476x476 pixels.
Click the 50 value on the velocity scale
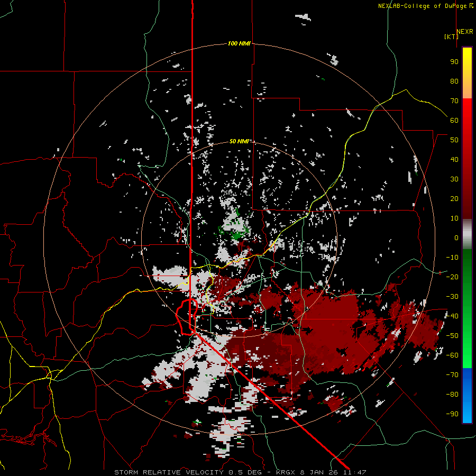tap(454, 140)
